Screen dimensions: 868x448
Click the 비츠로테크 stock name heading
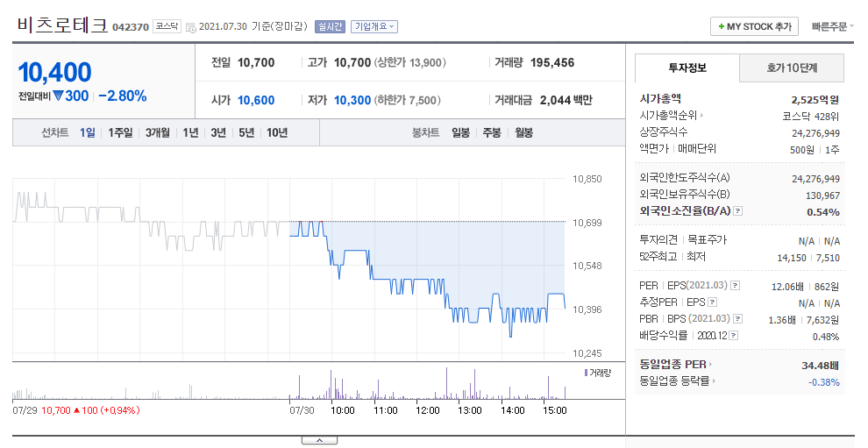coord(62,25)
